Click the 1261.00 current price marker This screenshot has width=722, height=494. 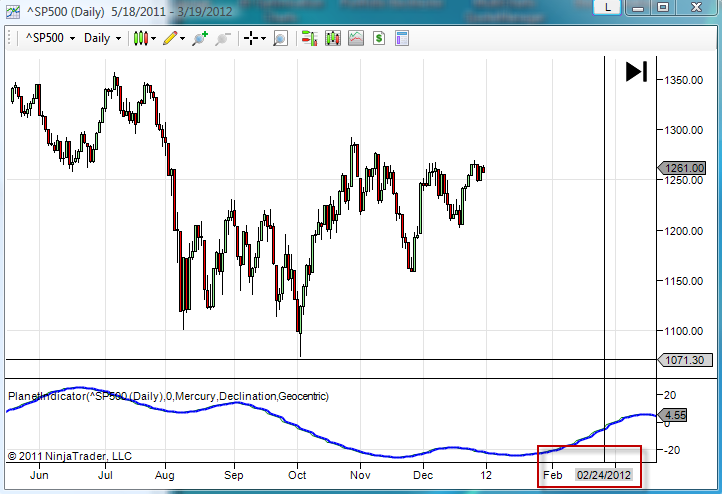coord(682,168)
